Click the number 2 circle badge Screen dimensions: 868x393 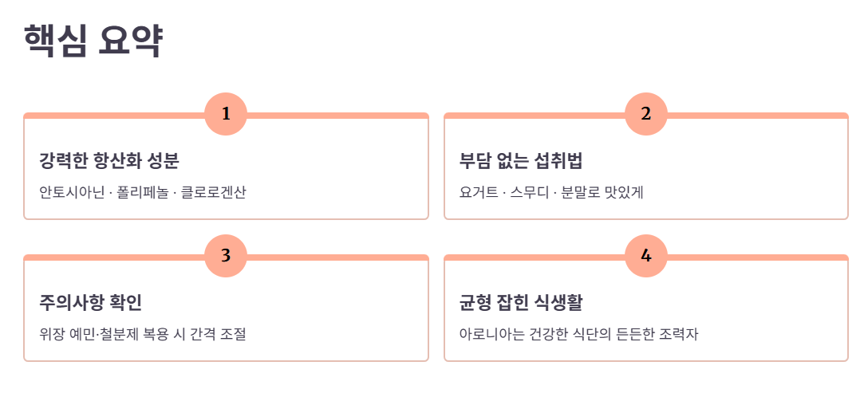(x=646, y=114)
